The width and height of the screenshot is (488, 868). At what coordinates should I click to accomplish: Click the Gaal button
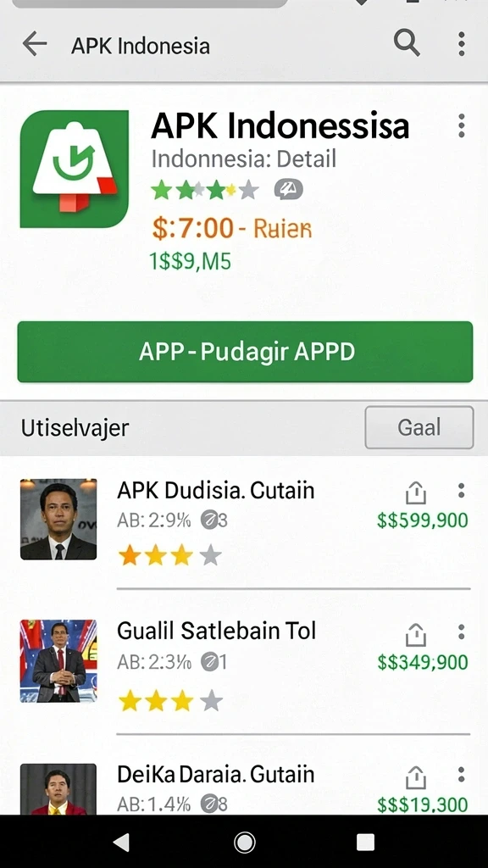(x=419, y=427)
